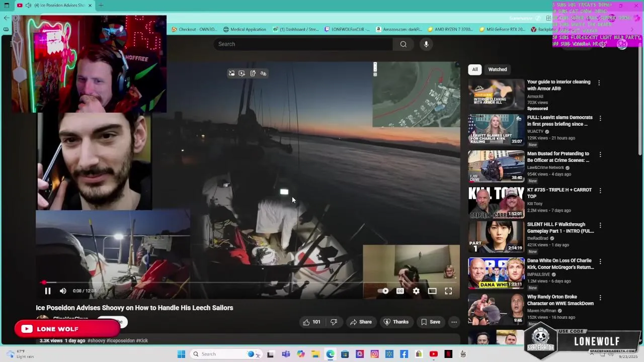Image resolution: width=644 pixels, height=362 pixels.
Task: Enter fullscreen mode on the video
Action: point(448,291)
